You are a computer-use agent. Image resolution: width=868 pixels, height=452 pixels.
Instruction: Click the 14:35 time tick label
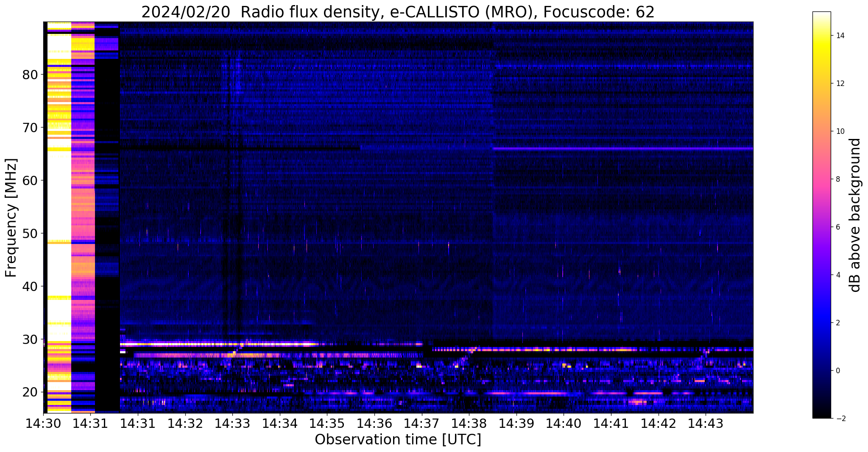tap(327, 423)
